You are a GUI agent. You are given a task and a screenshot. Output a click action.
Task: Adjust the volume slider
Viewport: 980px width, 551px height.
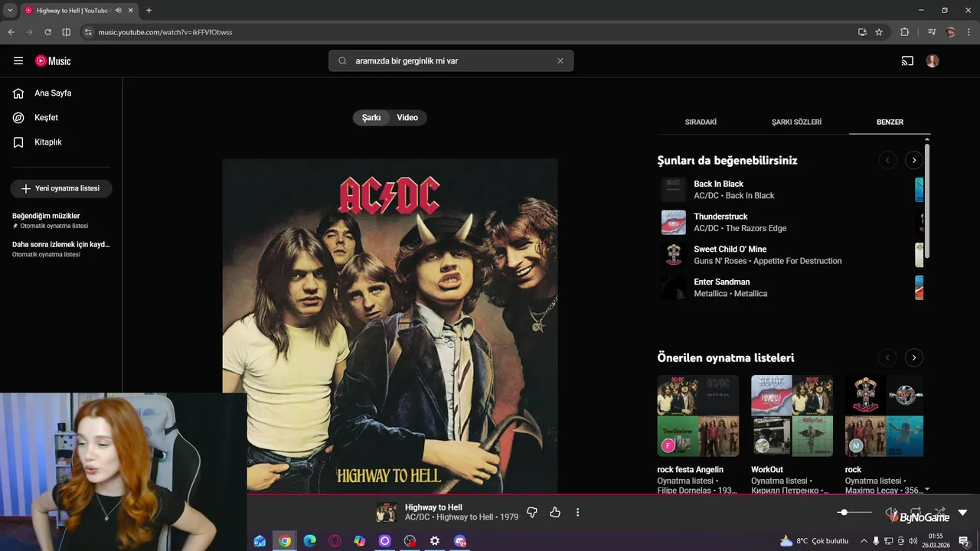854,512
